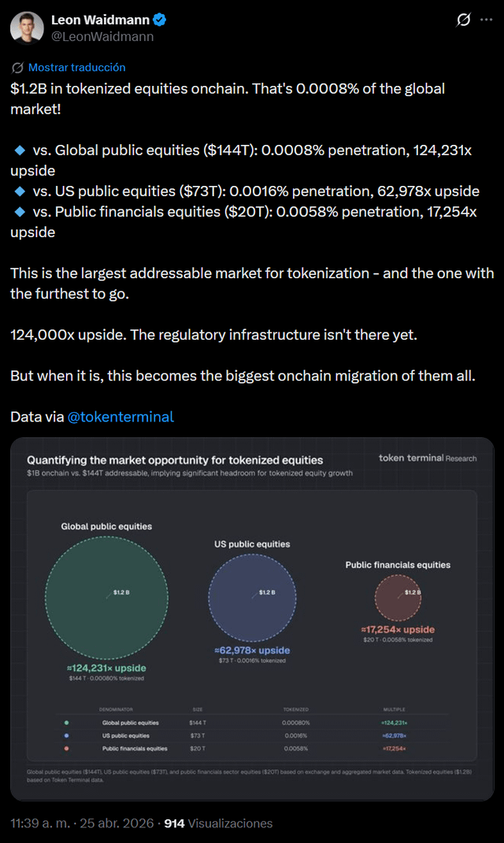
Task: Click the blue US public equities circle
Action: [252, 596]
